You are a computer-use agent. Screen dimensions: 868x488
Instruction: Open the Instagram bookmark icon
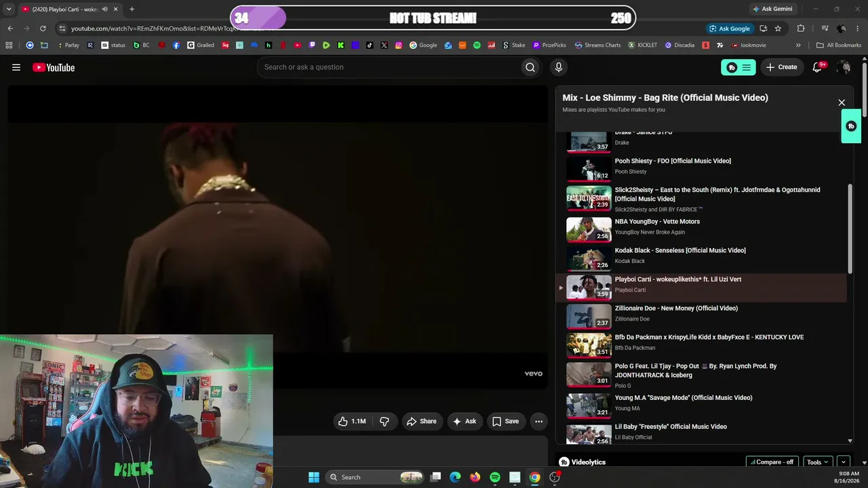(x=399, y=45)
